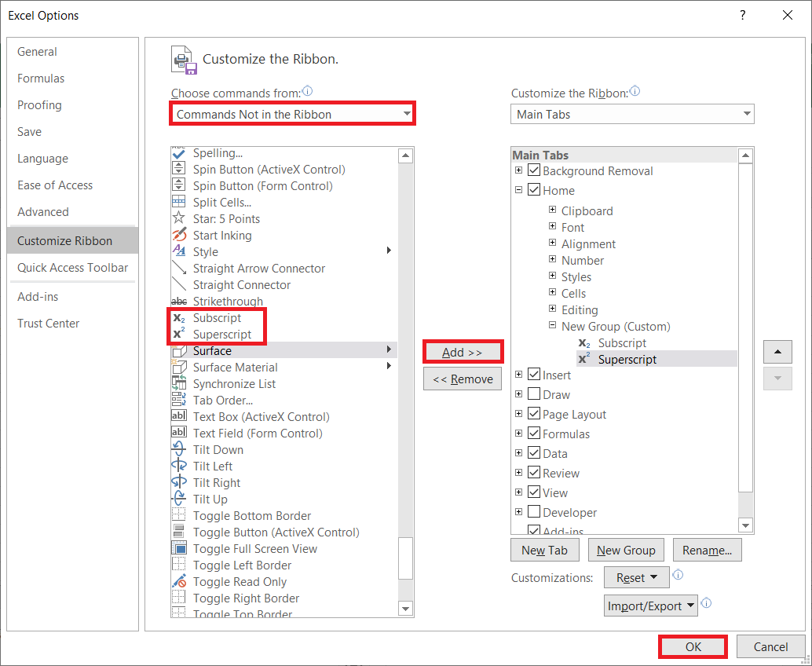The image size is (812, 666).
Task: Select the Synchronize List icon
Action: point(179,384)
